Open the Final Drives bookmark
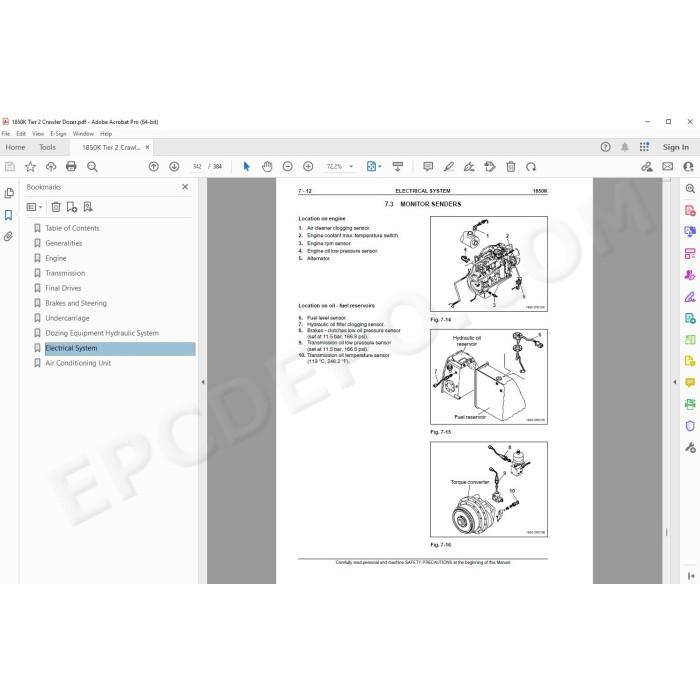The width and height of the screenshot is (700, 700). click(x=63, y=288)
